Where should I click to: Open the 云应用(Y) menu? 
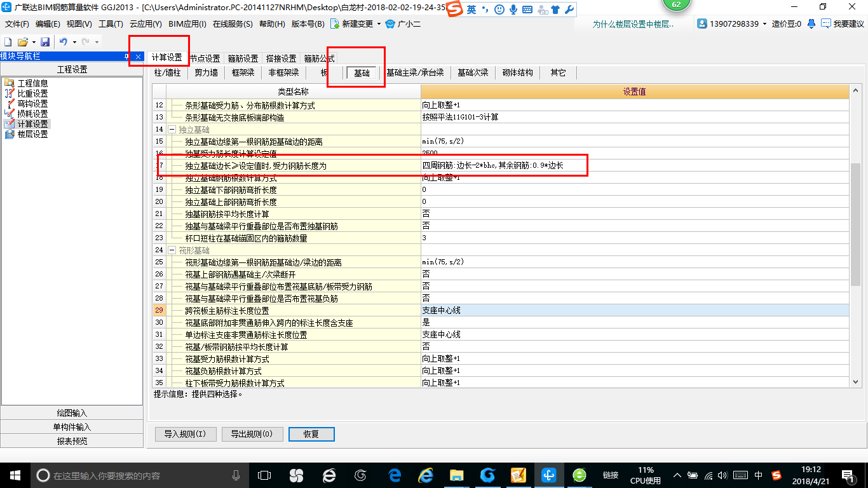coord(146,24)
